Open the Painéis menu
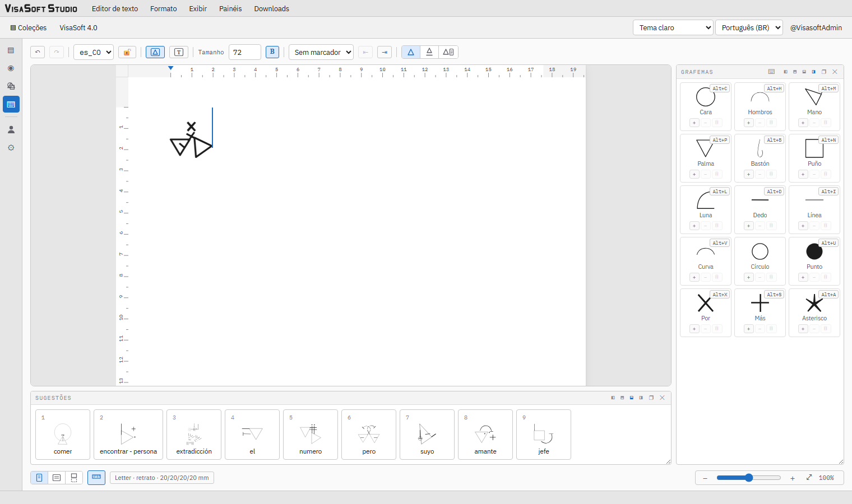Screen dimensions: 852x504 (230, 8)
